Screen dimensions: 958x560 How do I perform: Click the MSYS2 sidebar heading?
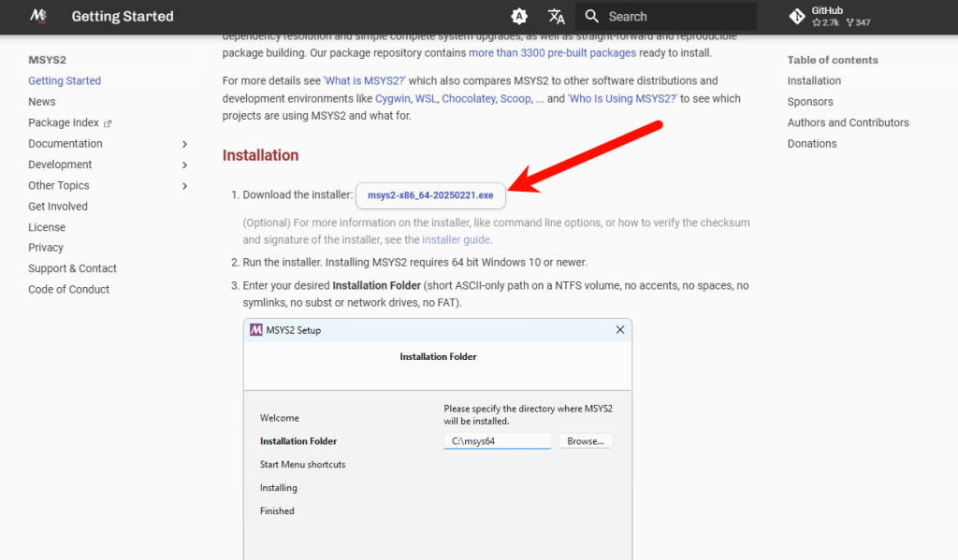(x=47, y=60)
